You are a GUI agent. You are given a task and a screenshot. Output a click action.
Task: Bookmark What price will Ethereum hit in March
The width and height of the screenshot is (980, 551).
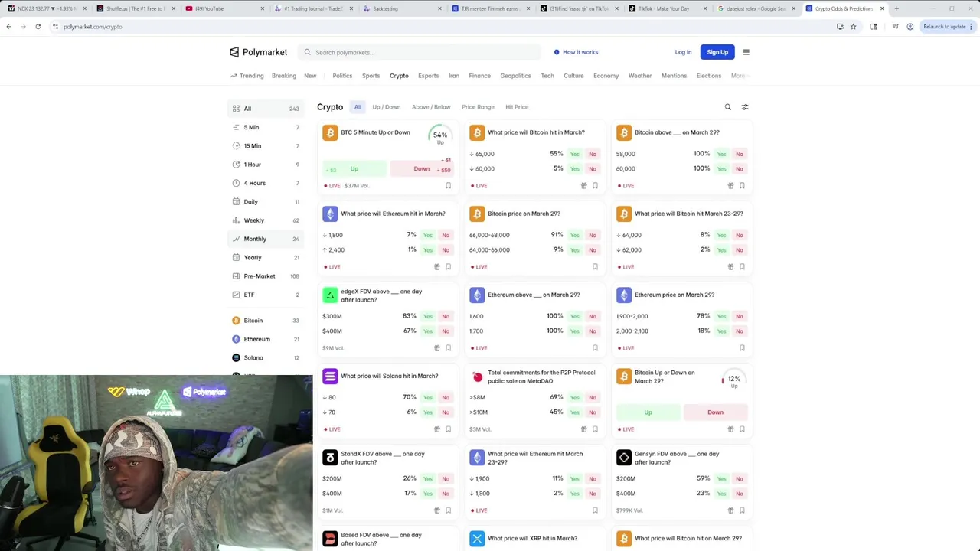449,267
